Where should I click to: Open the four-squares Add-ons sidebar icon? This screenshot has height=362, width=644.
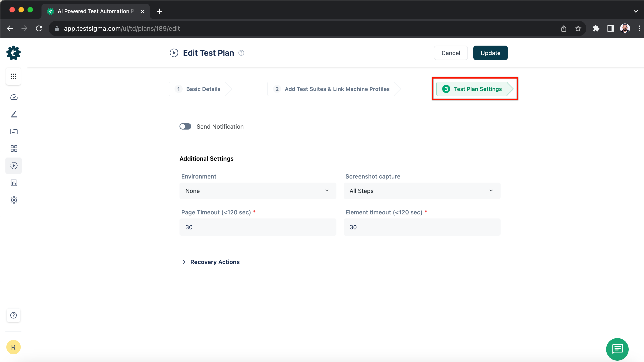click(x=14, y=148)
